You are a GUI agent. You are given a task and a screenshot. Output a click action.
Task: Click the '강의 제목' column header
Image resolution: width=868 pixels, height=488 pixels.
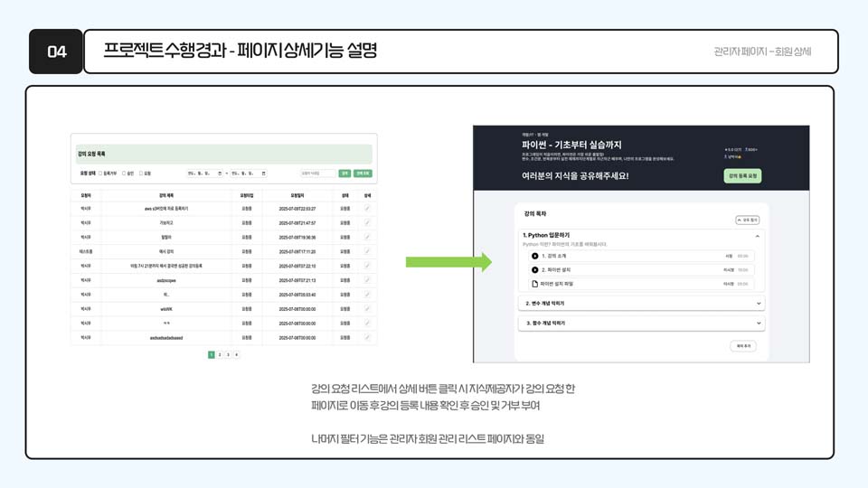pyautogui.click(x=166, y=195)
